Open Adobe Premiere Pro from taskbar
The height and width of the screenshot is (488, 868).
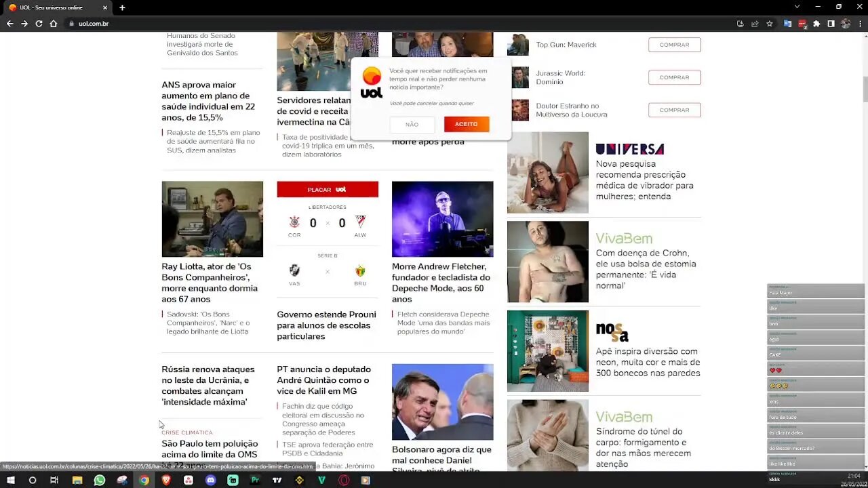click(x=255, y=481)
